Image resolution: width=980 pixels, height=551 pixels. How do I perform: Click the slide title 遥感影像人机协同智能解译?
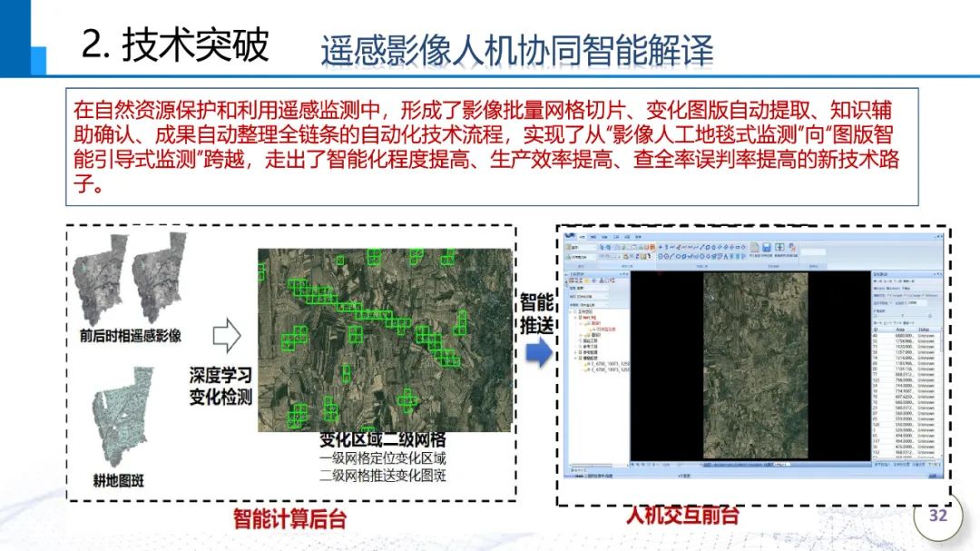coord(517,51)
